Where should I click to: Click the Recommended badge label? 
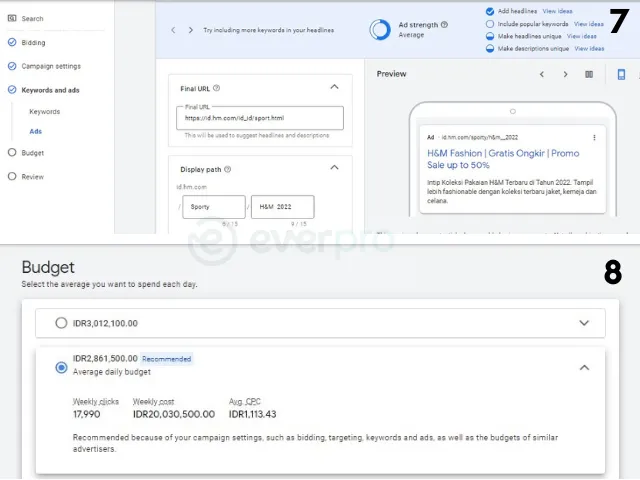(x=166, y=359)
